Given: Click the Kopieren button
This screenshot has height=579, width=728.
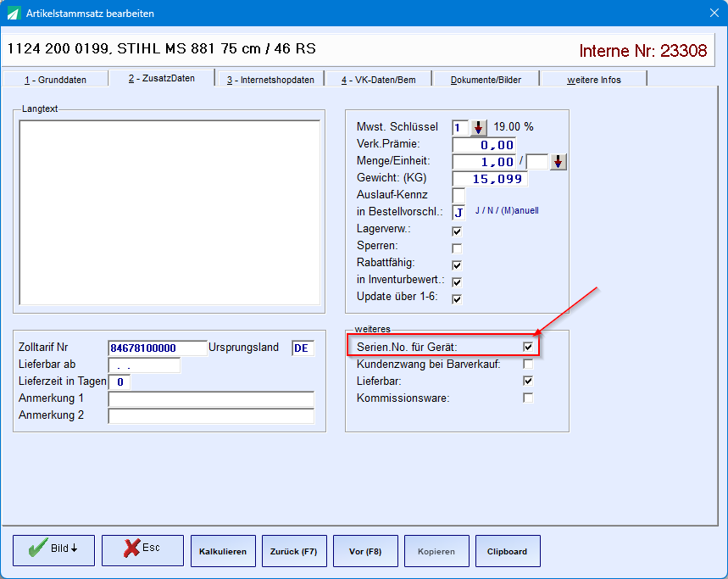Looking at the screenshot, I should pyautogui.click(x=436, y=551).
